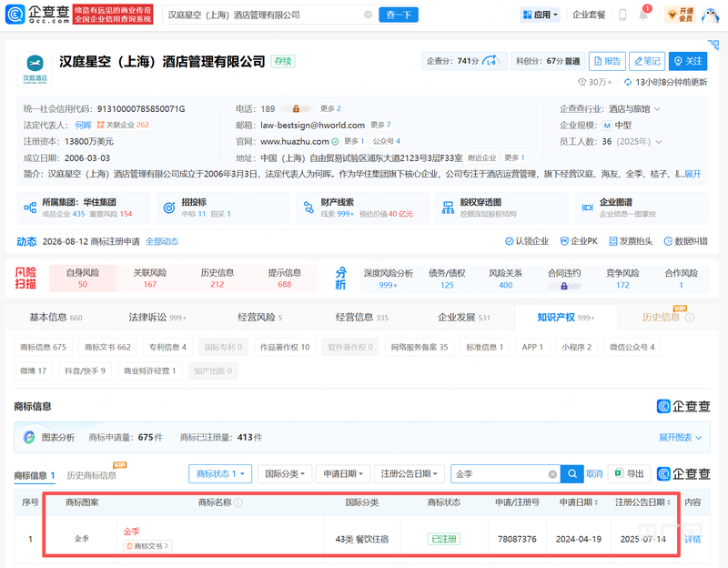Select 自身风险 50 risk item
728x568 pixels.
83,279
